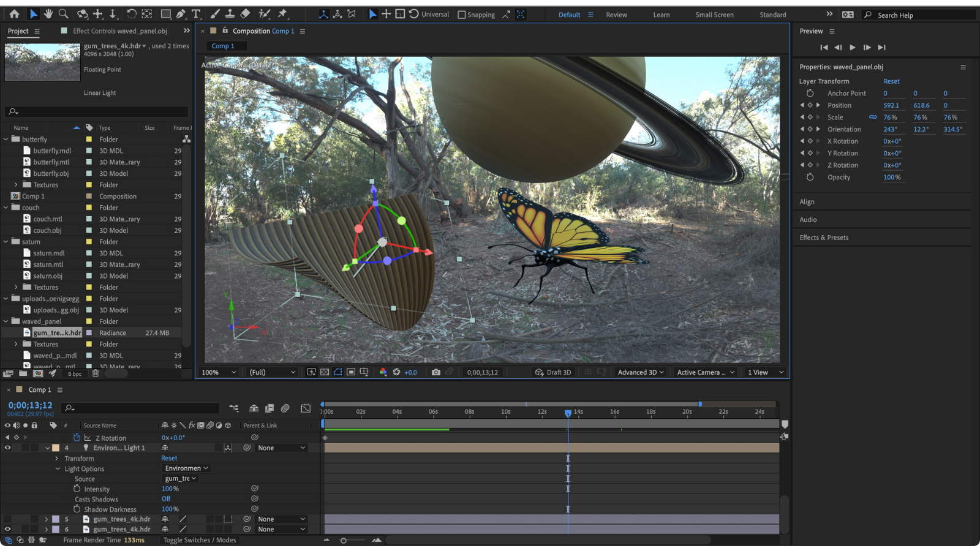Image resolution: width=980 pixels, height=551 pixels.
Task: Enable Snapping in the top toolbar
Action: [x=461, y=14]
